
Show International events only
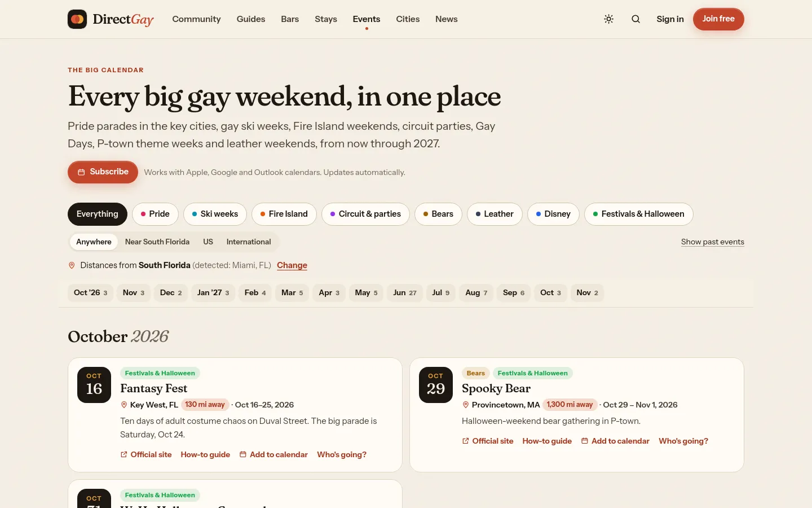pyautogui.click(x=249, y=242)
